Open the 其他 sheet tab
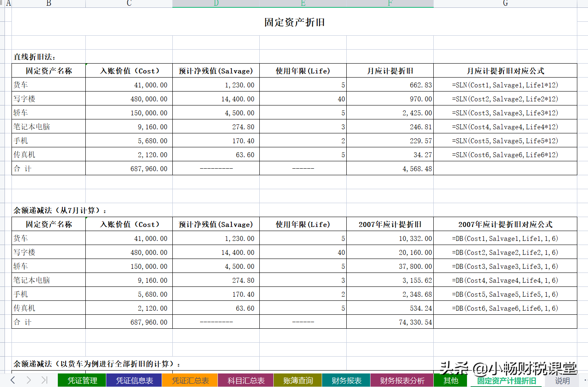This screenshot has height=387, width=588. coord(451,380)
